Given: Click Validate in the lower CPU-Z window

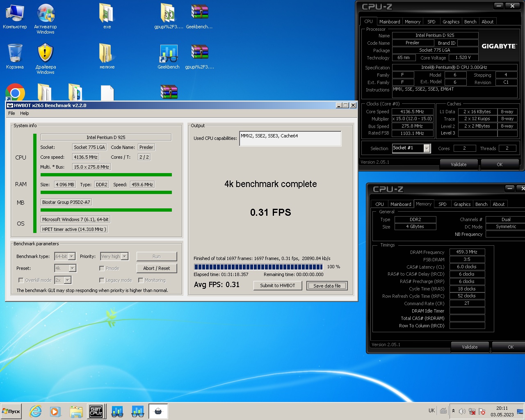Looking at the screenshot, I should (x=470, y=347).
